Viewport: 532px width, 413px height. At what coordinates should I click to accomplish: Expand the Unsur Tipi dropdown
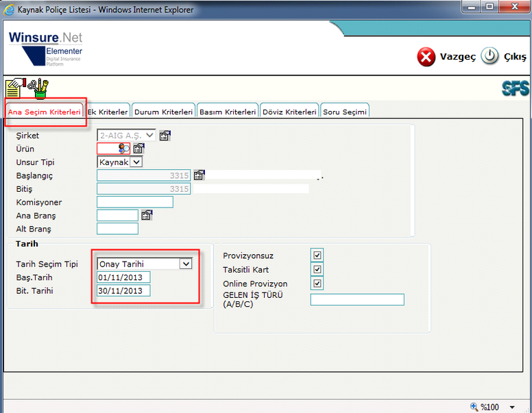point(136,162)
